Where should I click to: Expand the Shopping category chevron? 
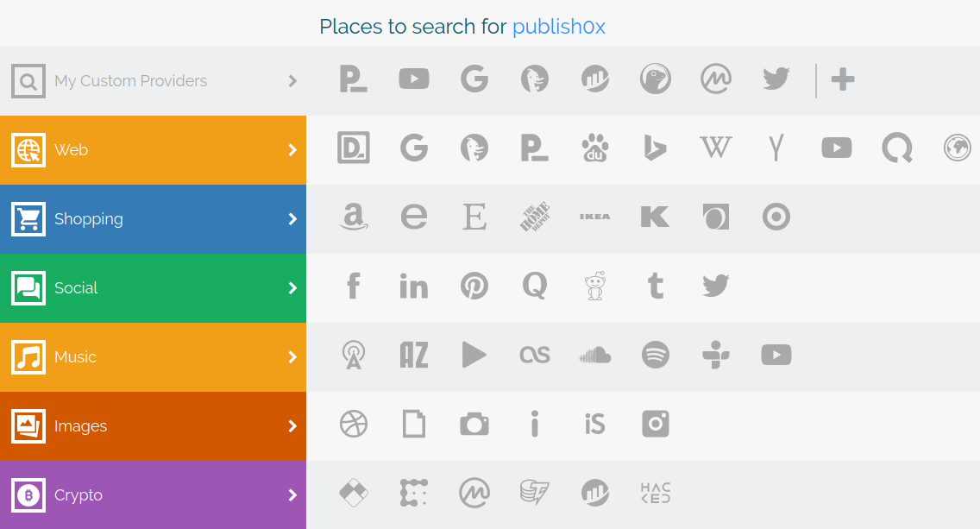[x=292, y=219]
